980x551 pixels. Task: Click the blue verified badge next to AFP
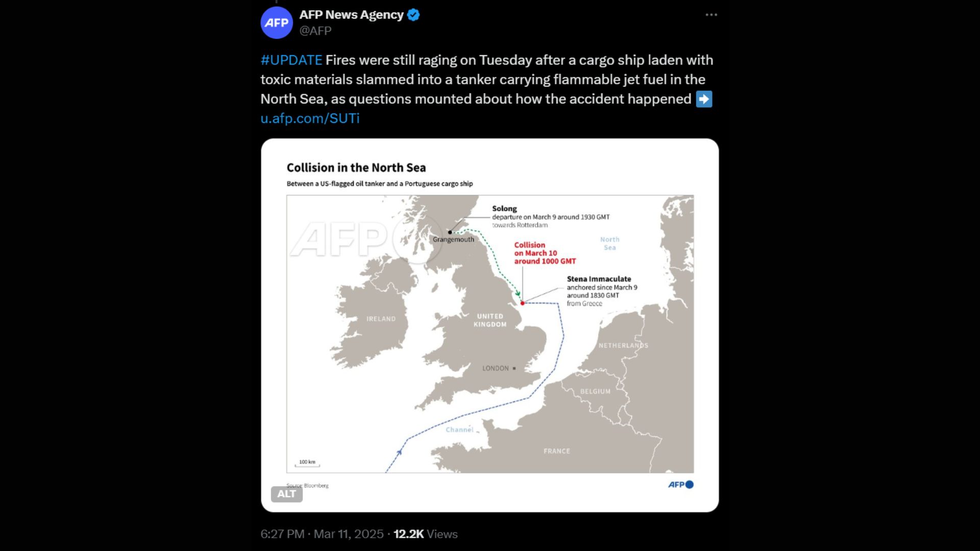pos(413,15)
